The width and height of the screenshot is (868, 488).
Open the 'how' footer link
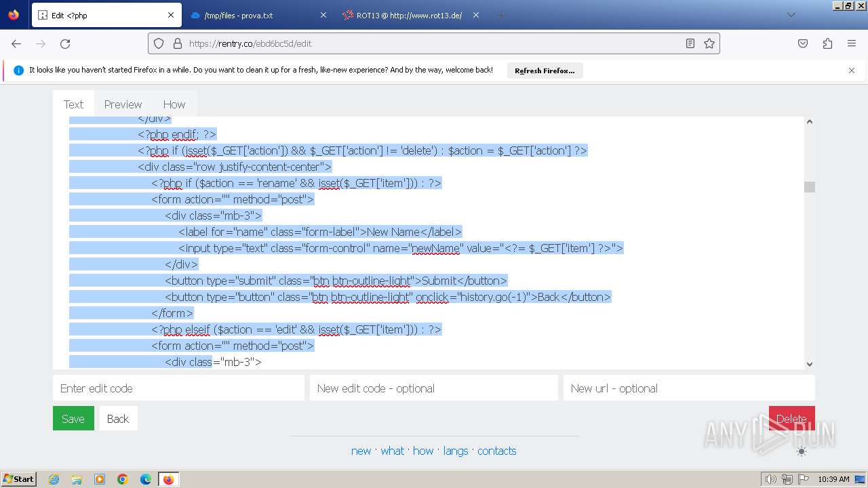(423, 451)
